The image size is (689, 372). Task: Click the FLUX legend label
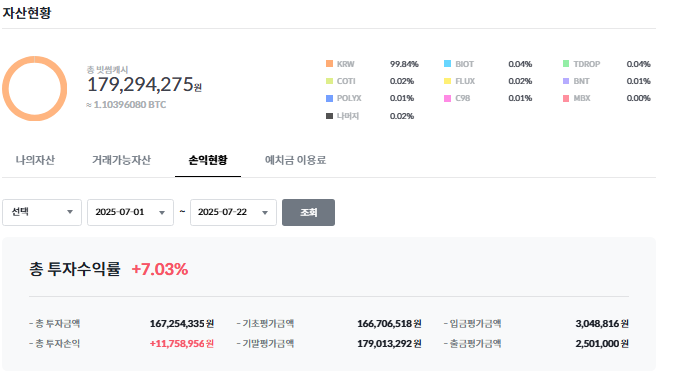(x=465, y=81)
